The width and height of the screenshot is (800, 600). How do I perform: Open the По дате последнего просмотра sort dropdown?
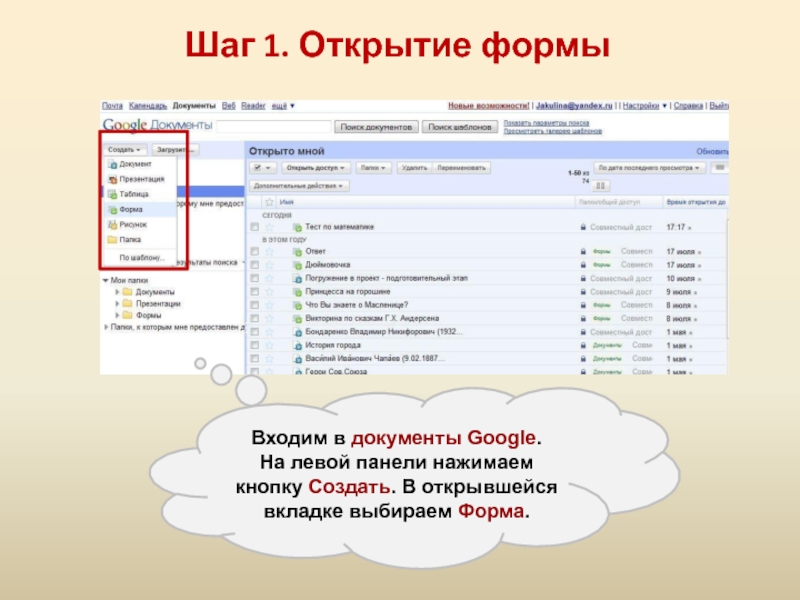click(x=649, y=168)
